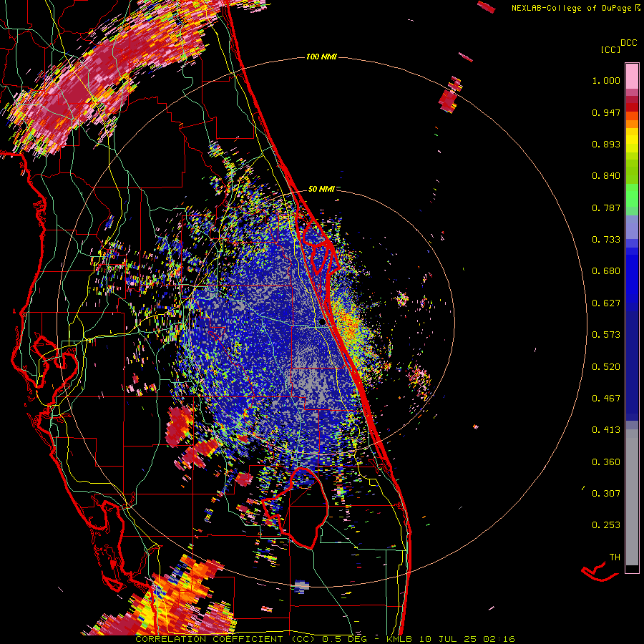This screenshot has width=644, height=644.
Task: Click the black radar site dot at map center
Action: click(x=322, y=323)
